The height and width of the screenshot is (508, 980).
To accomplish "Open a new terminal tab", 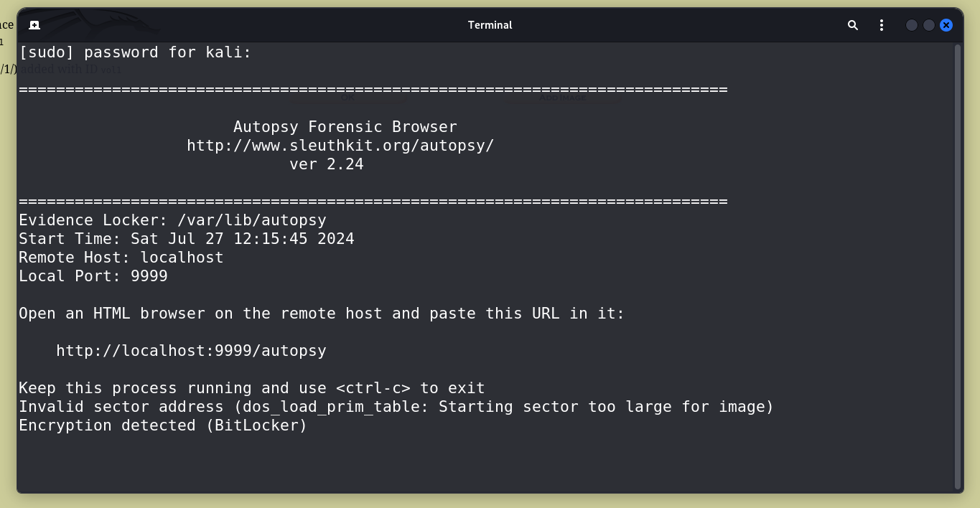I will point(34,25).
